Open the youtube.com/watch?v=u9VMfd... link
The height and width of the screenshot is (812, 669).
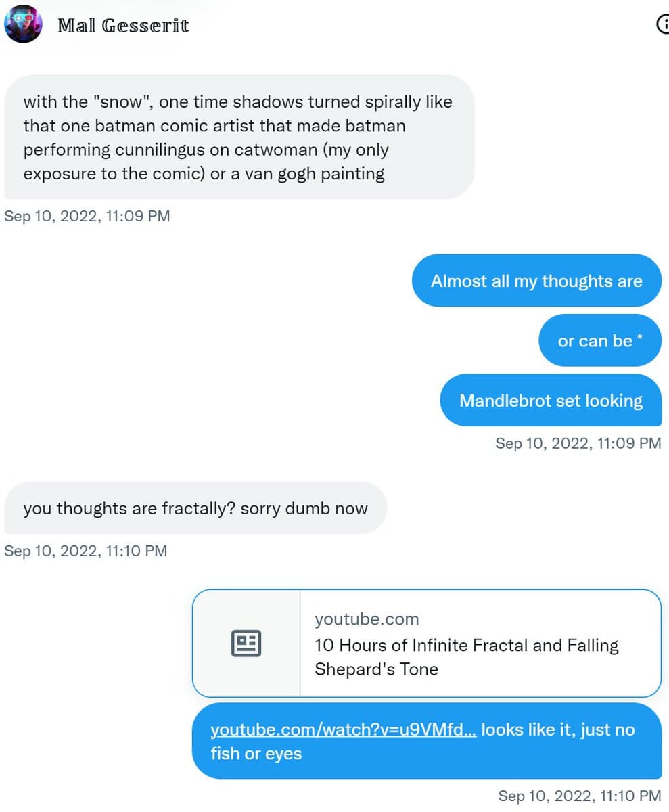[x=343, y=730]
